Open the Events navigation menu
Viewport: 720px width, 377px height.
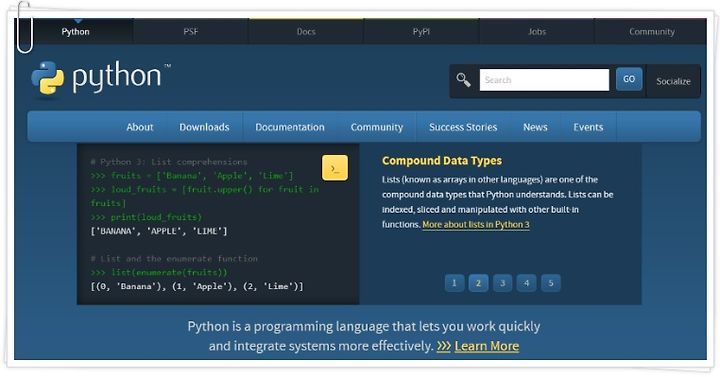(x=588, y=127)
